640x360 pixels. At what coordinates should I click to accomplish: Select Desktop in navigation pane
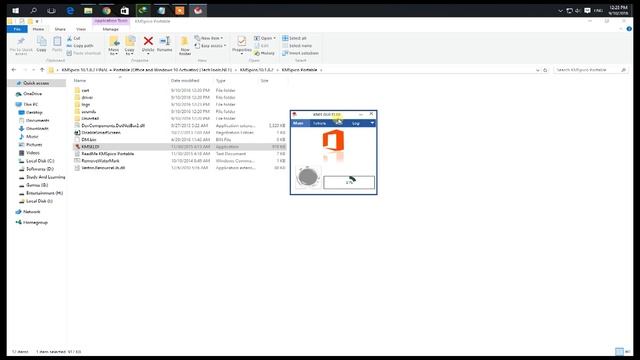coord(34,112)
